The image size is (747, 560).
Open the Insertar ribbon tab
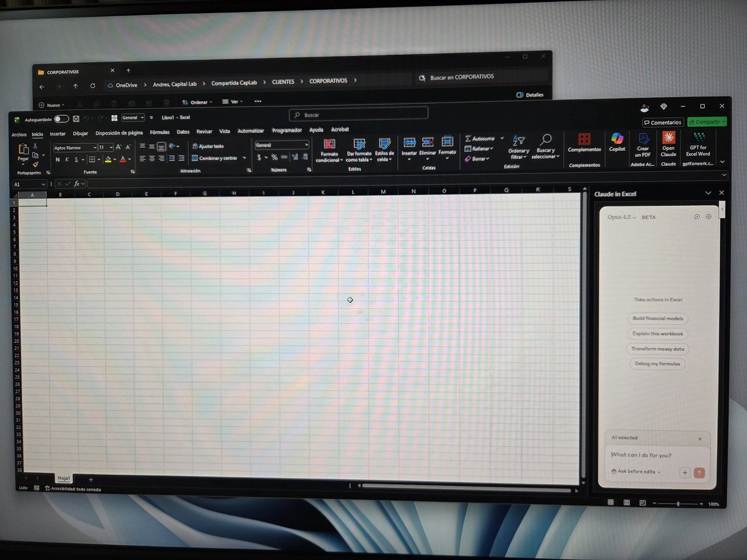point(57,134)
